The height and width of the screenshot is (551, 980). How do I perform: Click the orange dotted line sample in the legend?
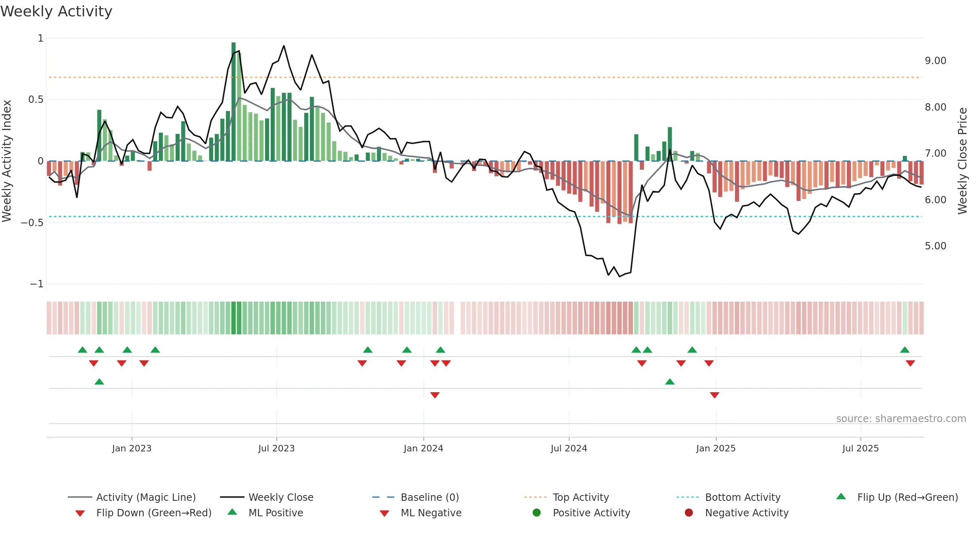[x=535, y=497]
